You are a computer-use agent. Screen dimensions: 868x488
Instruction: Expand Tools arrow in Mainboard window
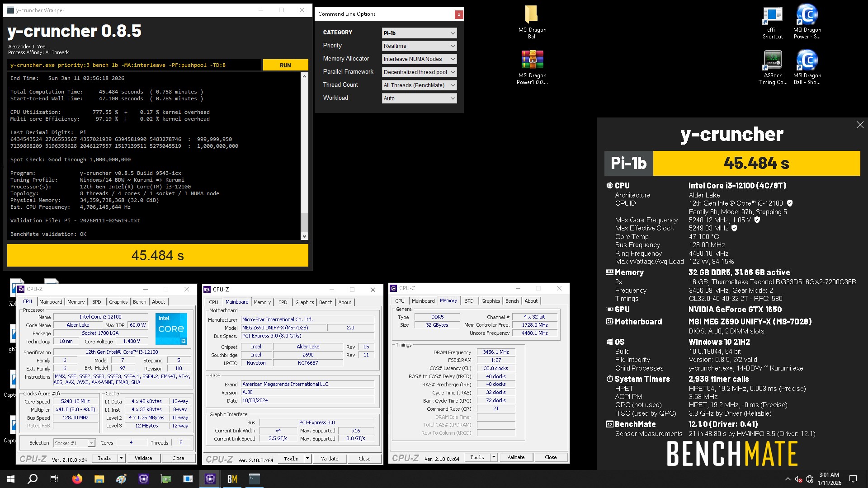tap(307, 459)
